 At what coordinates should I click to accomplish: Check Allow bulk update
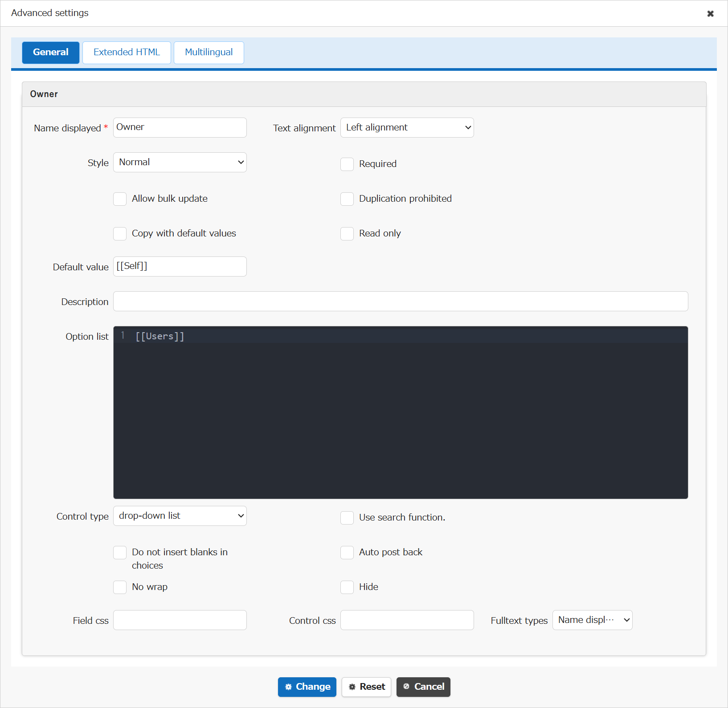(120, 199)
